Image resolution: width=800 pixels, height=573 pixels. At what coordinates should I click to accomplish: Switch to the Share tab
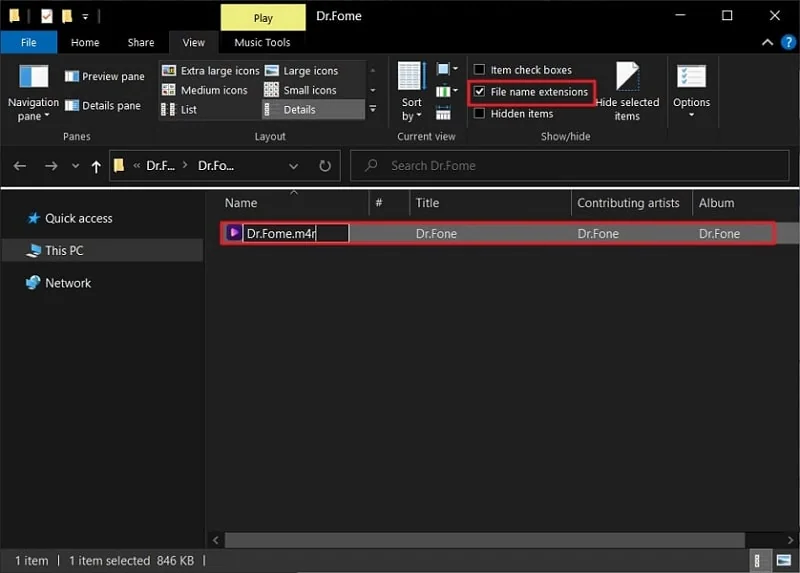141,42
